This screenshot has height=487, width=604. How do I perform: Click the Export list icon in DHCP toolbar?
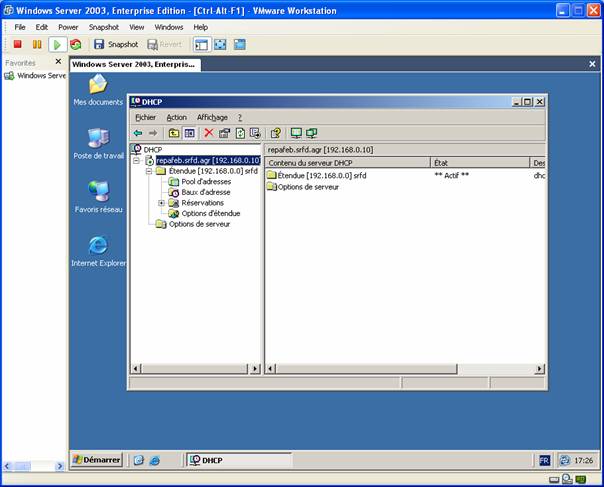[255, 133]
